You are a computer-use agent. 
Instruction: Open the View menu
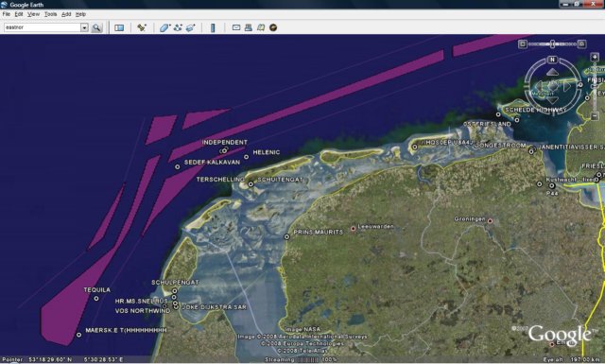(33, 14)
